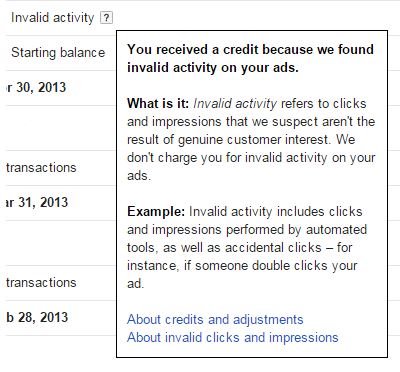
Task: Click the transactions label below 30, 2013
Action: pyautogui.click(x=41, y=167)
